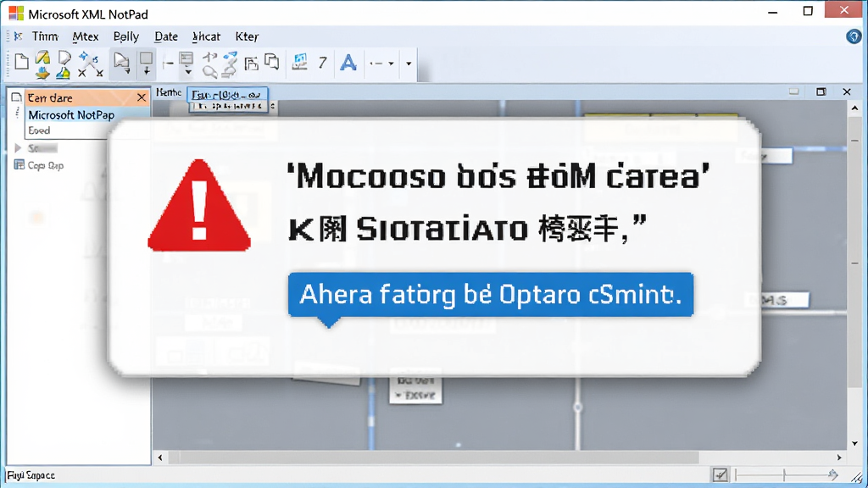
Task: Click the large blue A font icon
Action: pyautogui.click(x=348, y=63)
